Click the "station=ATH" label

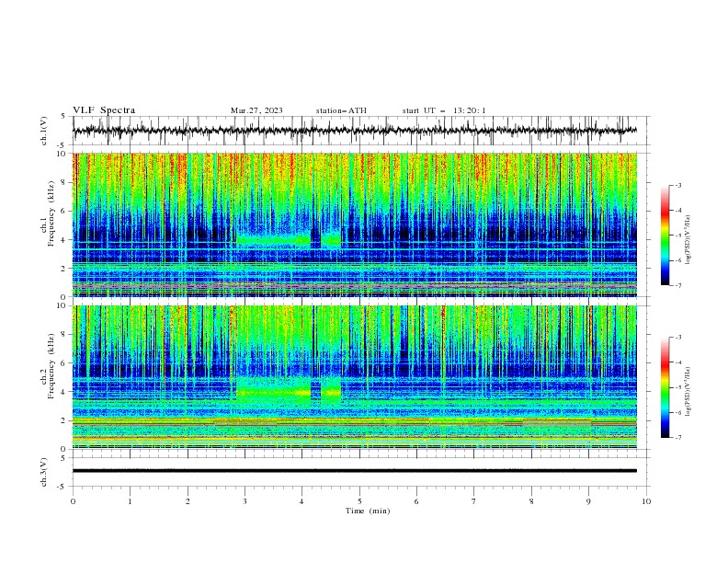coord(341,110)
